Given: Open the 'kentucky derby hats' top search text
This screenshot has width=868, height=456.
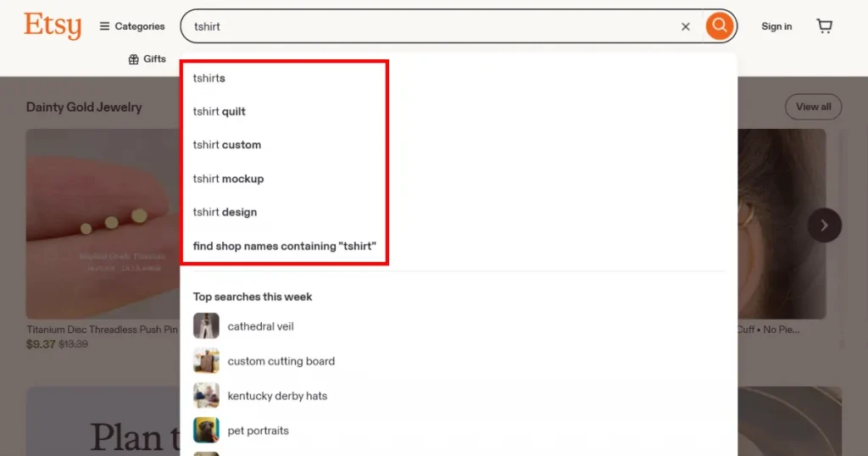Looking at the screenshot, I should (x=277, y=396).
